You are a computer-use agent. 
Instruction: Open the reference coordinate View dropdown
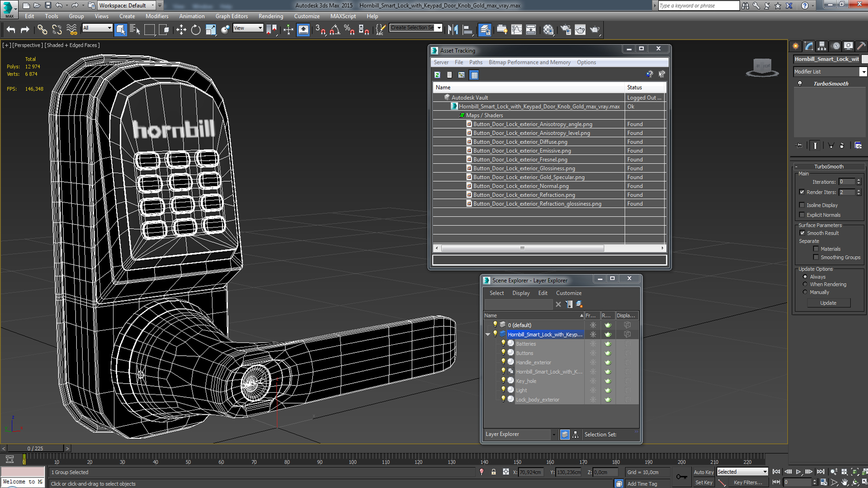[248, 28]
